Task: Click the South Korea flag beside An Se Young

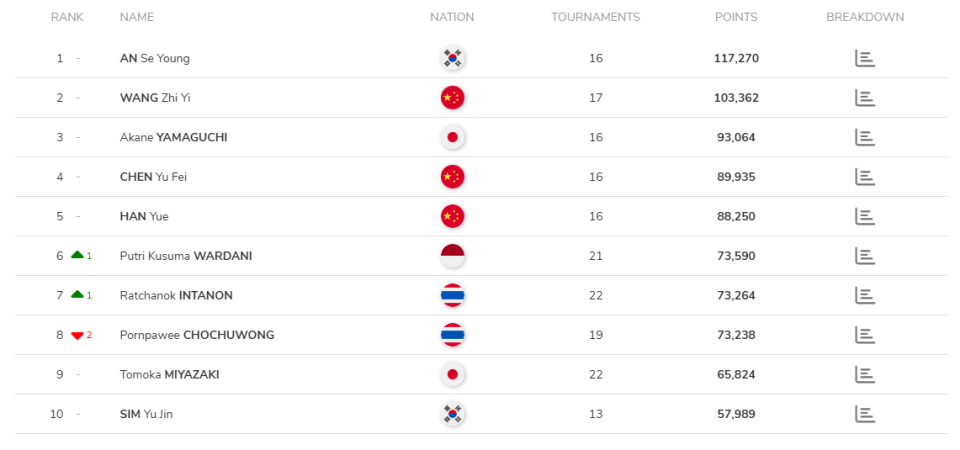Action: pos(453,58)
